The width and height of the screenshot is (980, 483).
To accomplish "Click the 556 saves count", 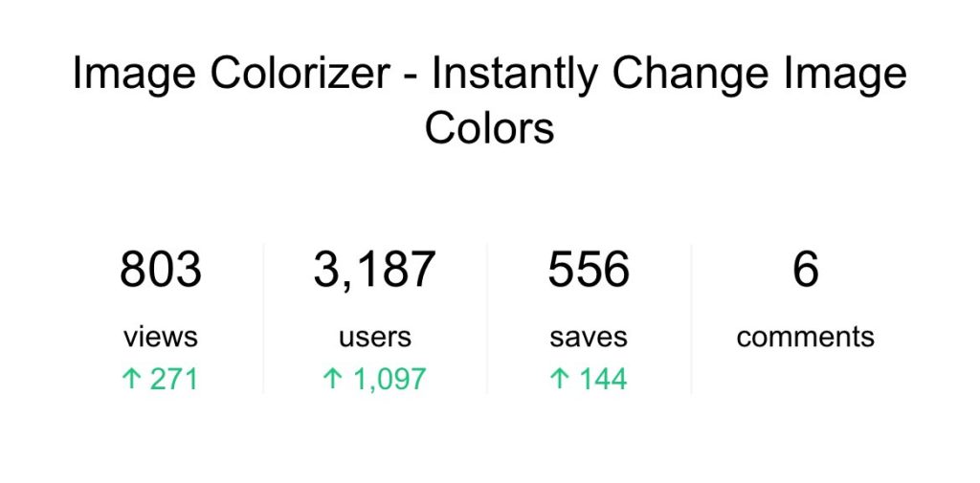I will point(589,271).
